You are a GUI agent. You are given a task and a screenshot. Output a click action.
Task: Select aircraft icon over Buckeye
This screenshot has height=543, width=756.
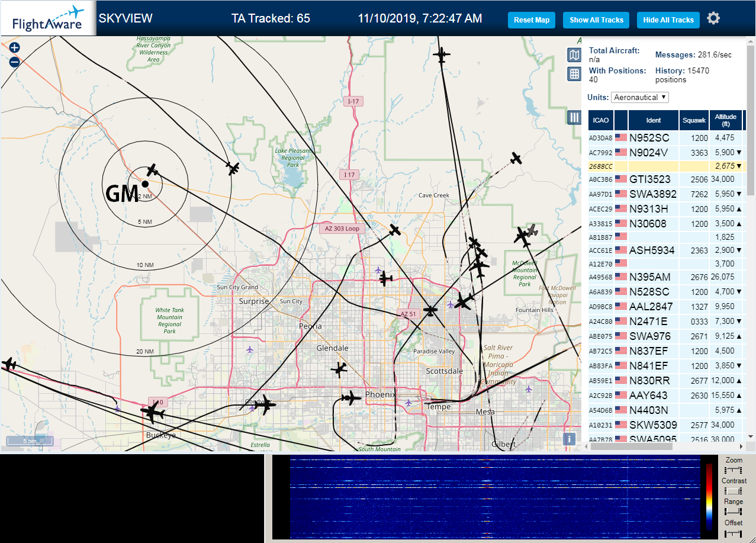[153, 412]
